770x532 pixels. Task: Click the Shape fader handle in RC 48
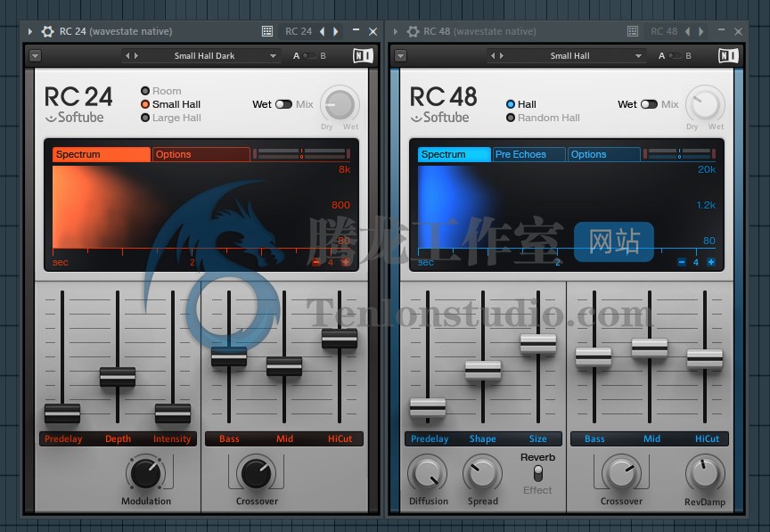(x=483, y=371)
